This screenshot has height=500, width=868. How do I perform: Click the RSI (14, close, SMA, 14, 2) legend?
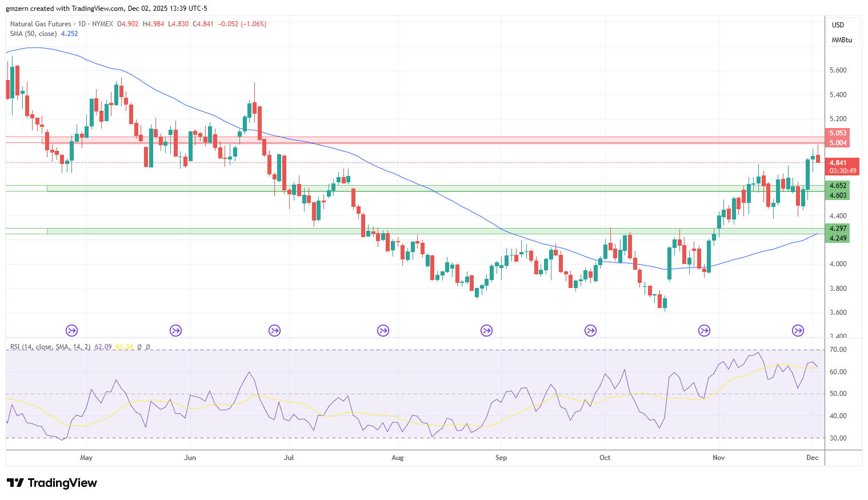[x=50, y=347]
